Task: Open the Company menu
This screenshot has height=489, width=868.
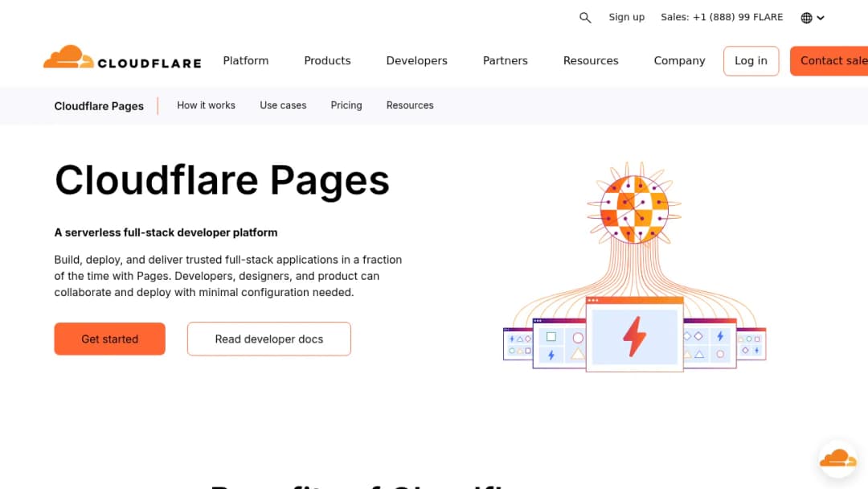Action: pyautogui.click(x=679, y=60)
